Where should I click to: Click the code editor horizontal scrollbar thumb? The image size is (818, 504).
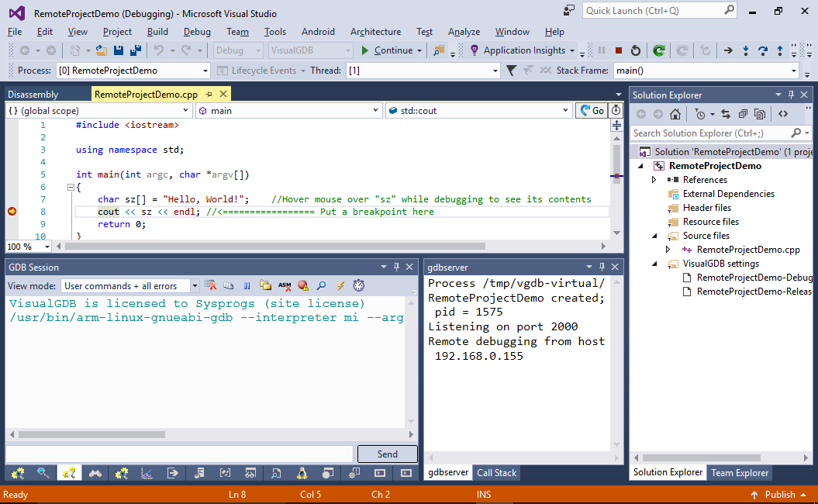point(275,247)
